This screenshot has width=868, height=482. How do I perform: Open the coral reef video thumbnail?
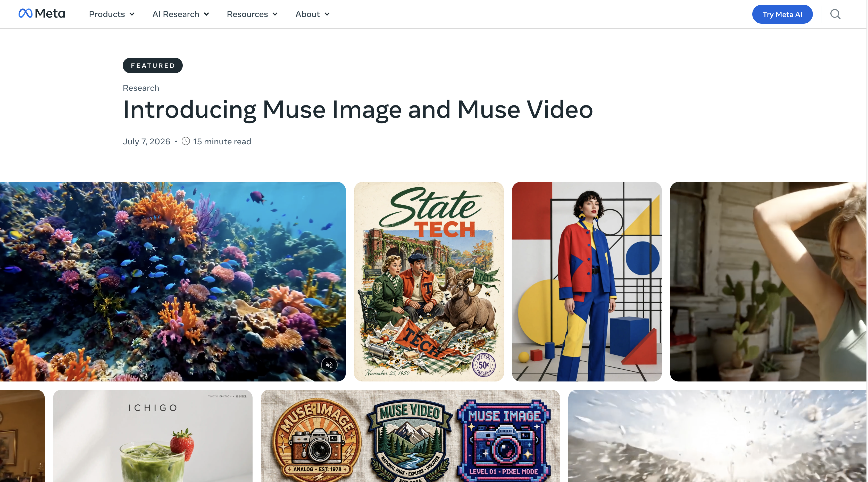click(x=172, y=282)
